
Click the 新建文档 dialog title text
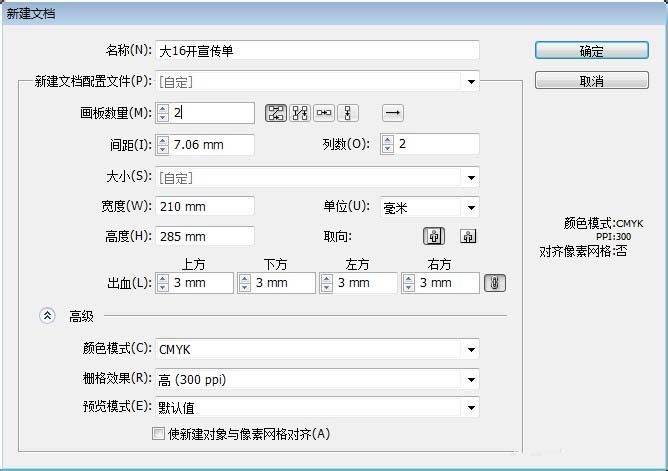(x=31, y=14)
